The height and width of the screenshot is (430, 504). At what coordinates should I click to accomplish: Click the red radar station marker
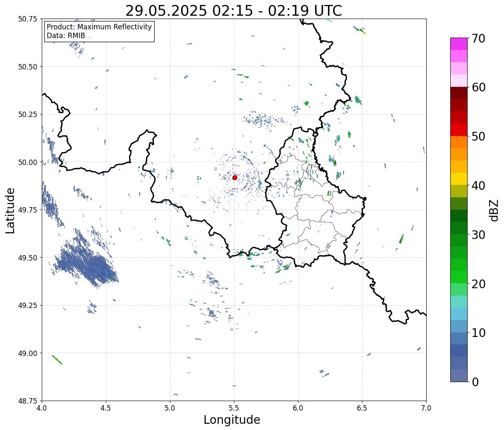point(234,177)
